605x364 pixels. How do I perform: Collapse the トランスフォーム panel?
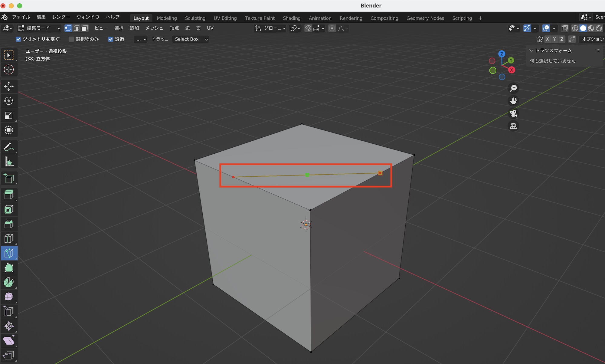point(531,51)
